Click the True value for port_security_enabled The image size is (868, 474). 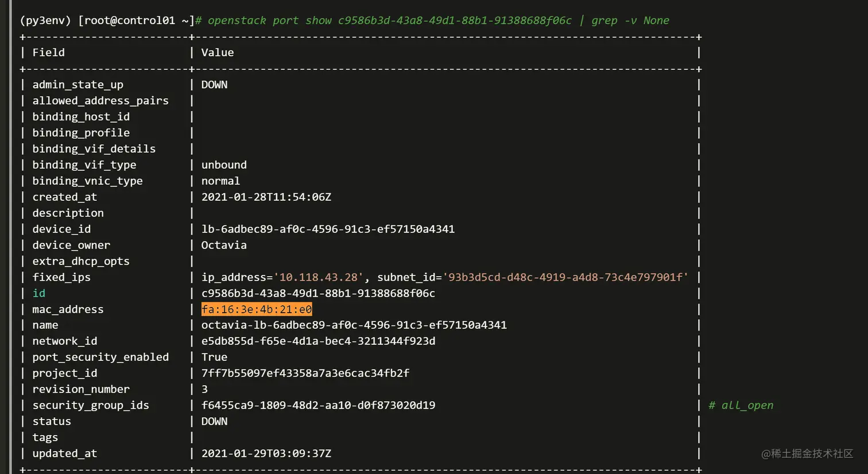coord(214,357)
